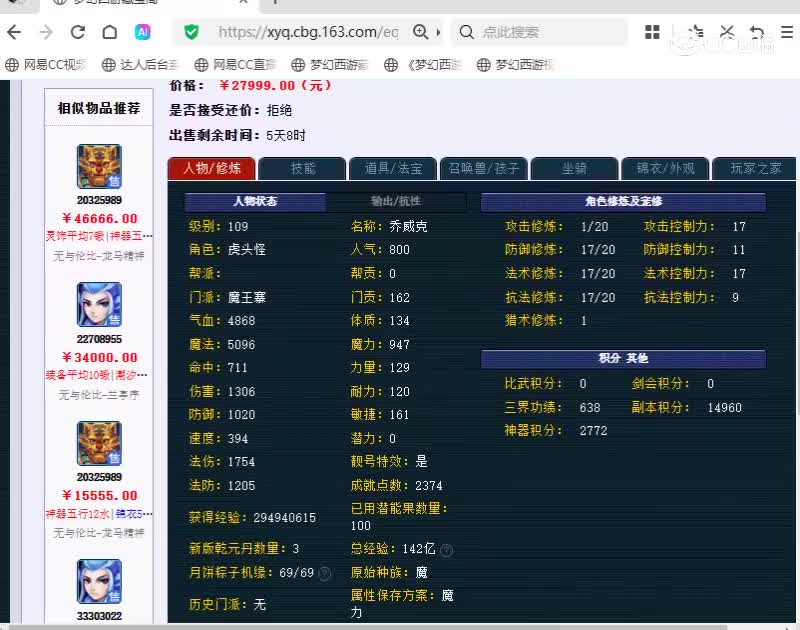Open the home page icon
This screenshot has width=800, height=630.
(110, 32)
